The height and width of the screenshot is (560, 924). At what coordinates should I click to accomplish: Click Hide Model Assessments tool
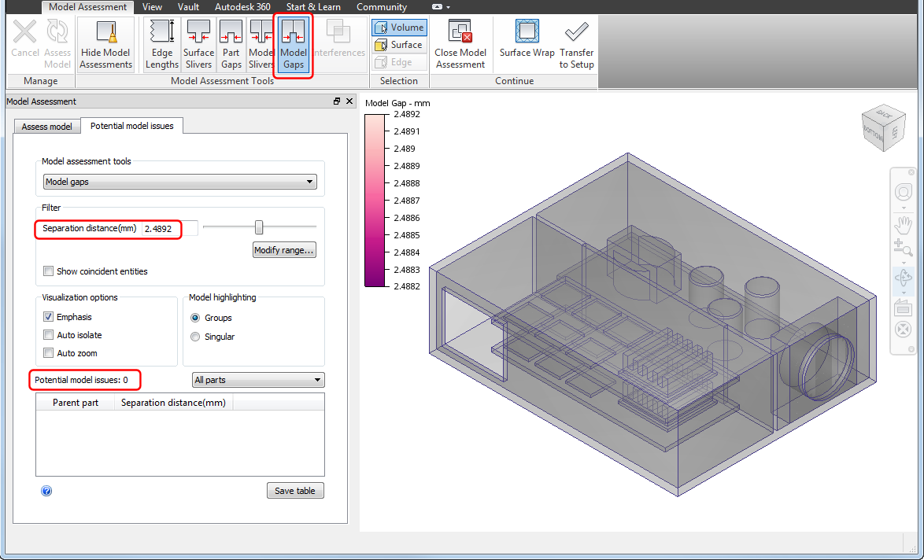(106, 45)
